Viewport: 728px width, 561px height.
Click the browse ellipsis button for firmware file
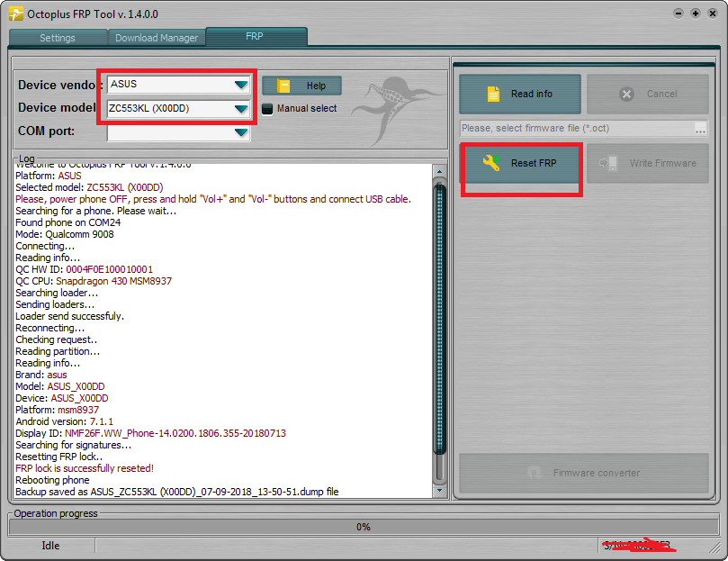[701, 129]
